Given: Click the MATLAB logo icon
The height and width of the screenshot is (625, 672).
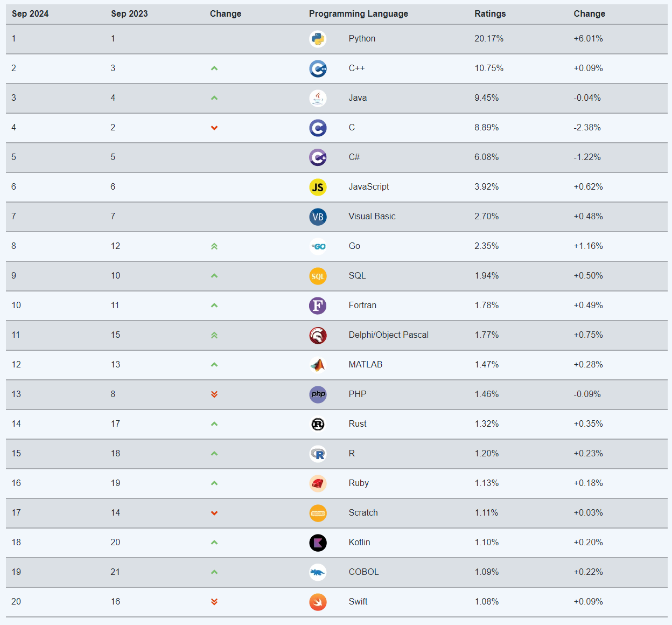Looking at the screenshot, I should [x=318, y=365].
